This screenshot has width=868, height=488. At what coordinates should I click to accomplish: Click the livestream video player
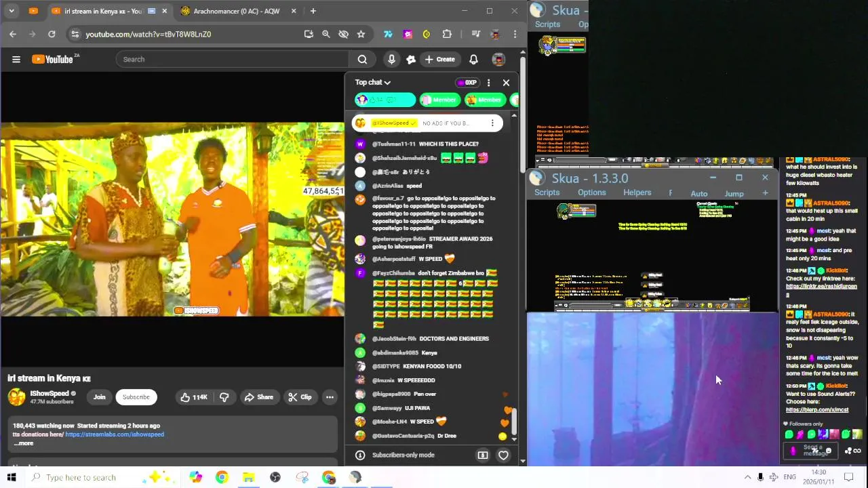coord(172,219)
